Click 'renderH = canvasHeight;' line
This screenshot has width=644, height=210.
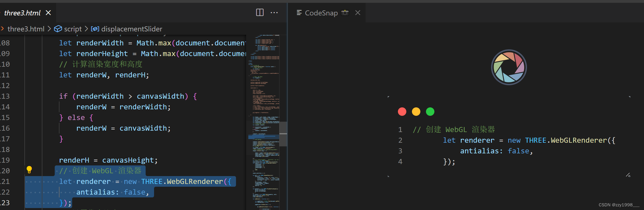tap(108, 160)
